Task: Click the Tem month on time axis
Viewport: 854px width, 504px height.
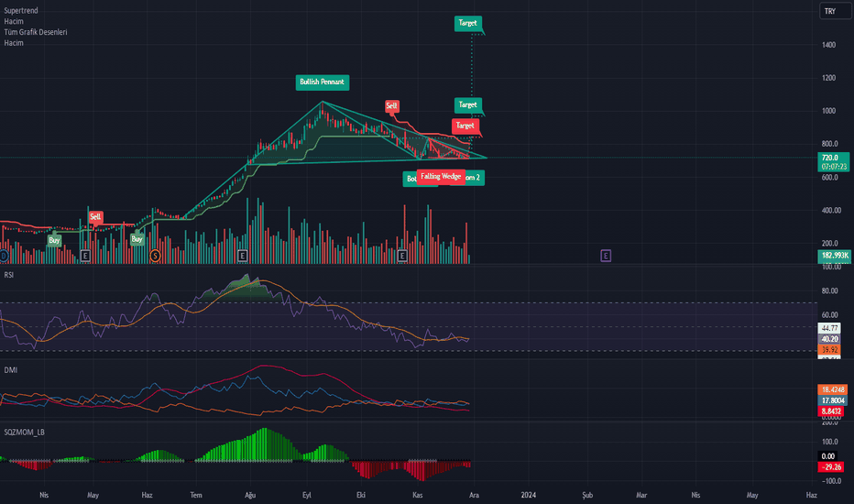Action: point(196,495)
